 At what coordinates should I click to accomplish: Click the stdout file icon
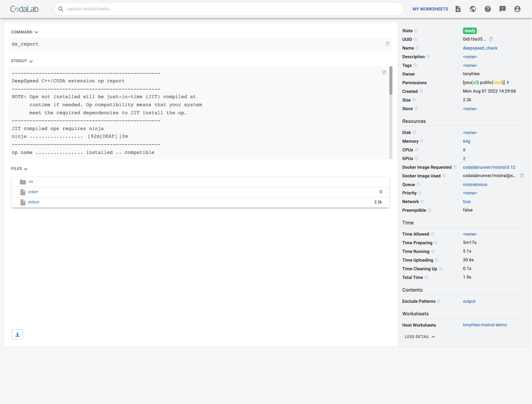[x=23, y=202]
